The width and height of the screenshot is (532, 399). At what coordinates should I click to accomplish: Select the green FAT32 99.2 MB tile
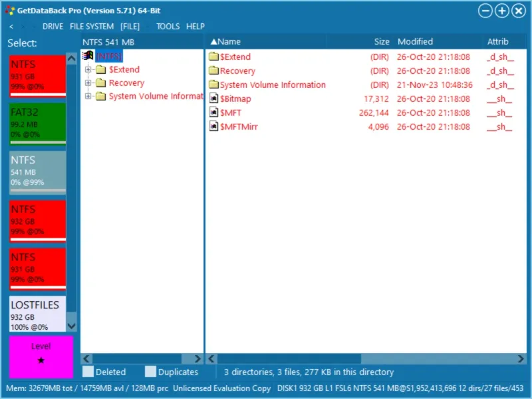[x=38, y=124]
